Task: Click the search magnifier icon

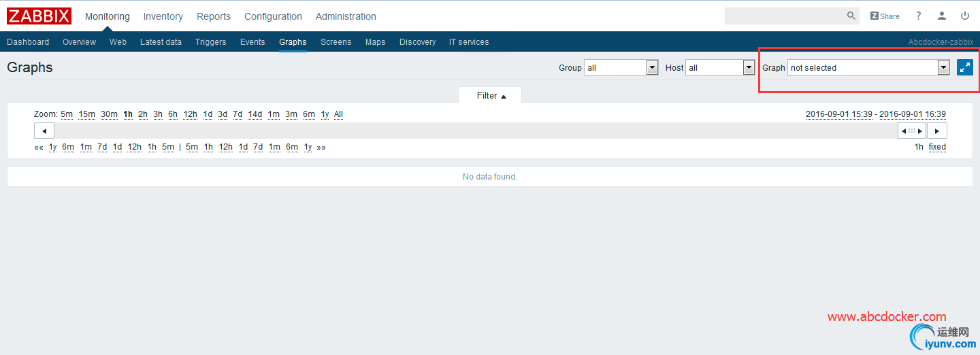Action: click(x=851, y=16)
